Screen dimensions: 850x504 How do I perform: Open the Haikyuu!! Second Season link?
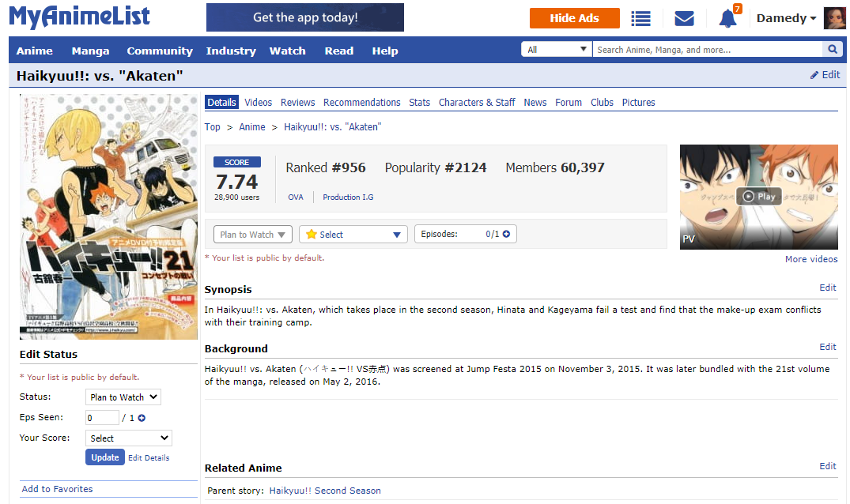coord(325,491)
